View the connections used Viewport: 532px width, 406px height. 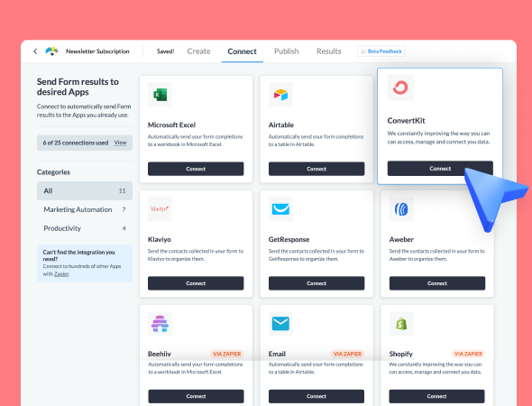click(120, 143)
